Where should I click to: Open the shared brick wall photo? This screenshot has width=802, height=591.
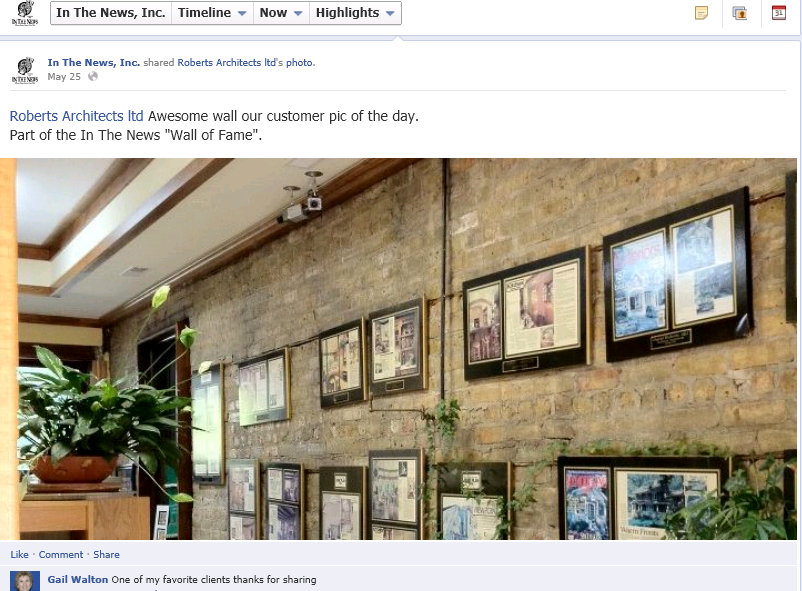[x=398, y=349]
